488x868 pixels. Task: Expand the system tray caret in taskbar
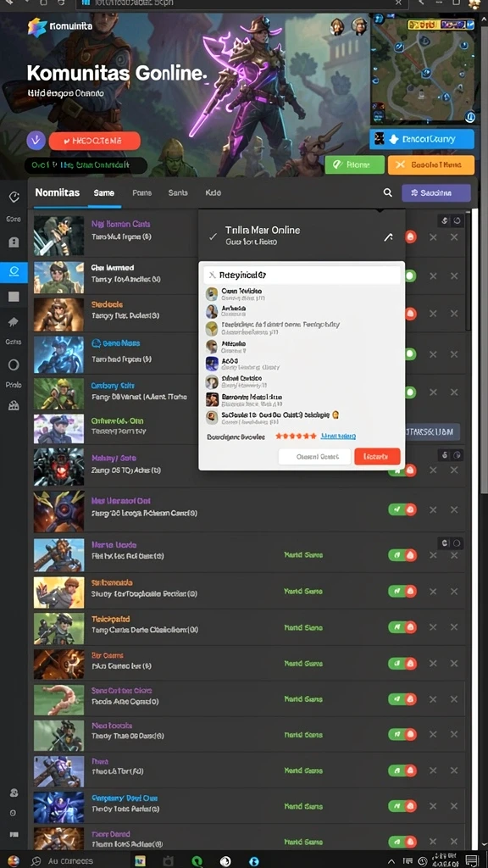391,861
